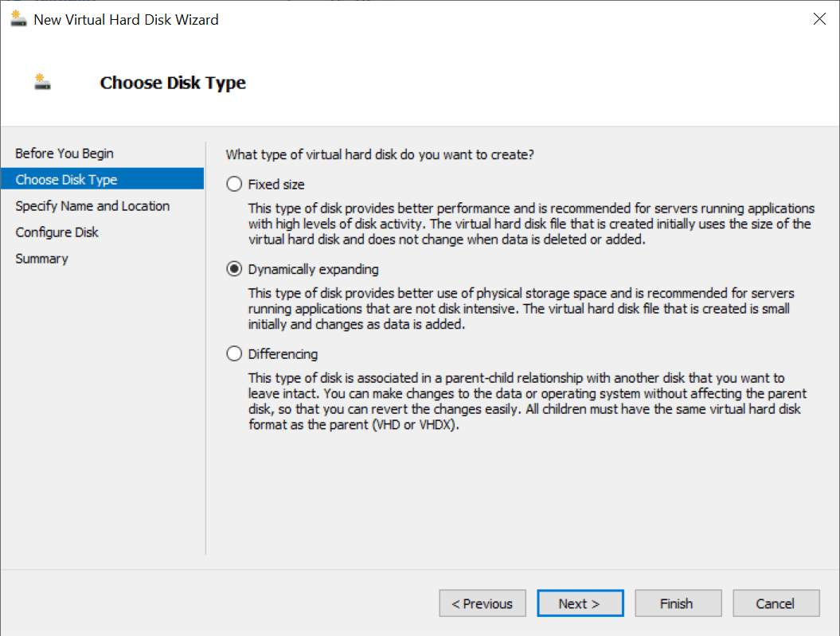Viewport: 840px width, 636px height.
Task: Go to the Before You Begin step
Action: pos(64,153)
